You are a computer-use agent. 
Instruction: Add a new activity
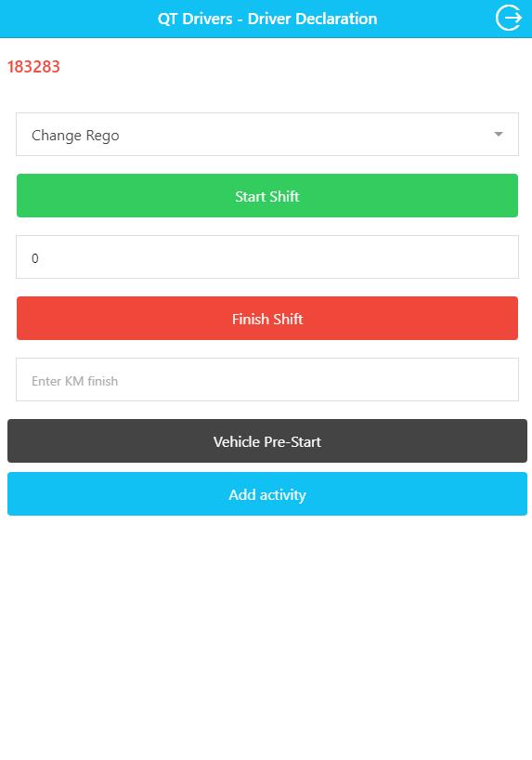tap(267, 494)
